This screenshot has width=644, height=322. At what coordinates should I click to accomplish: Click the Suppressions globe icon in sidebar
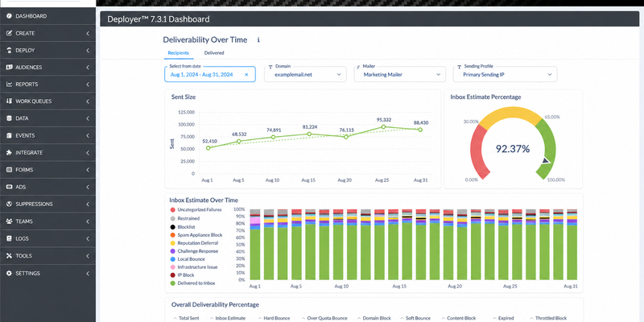click(x=9, y=204)
